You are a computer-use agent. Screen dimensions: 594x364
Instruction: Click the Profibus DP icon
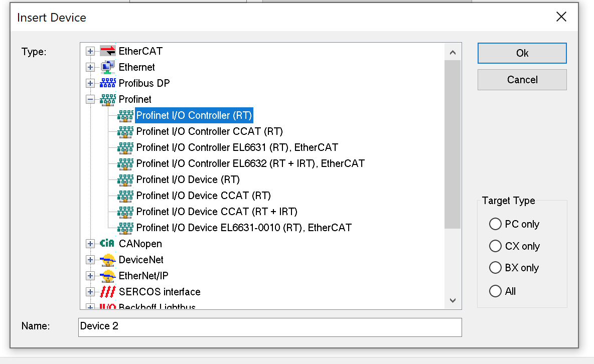click(x=107, y=83)
